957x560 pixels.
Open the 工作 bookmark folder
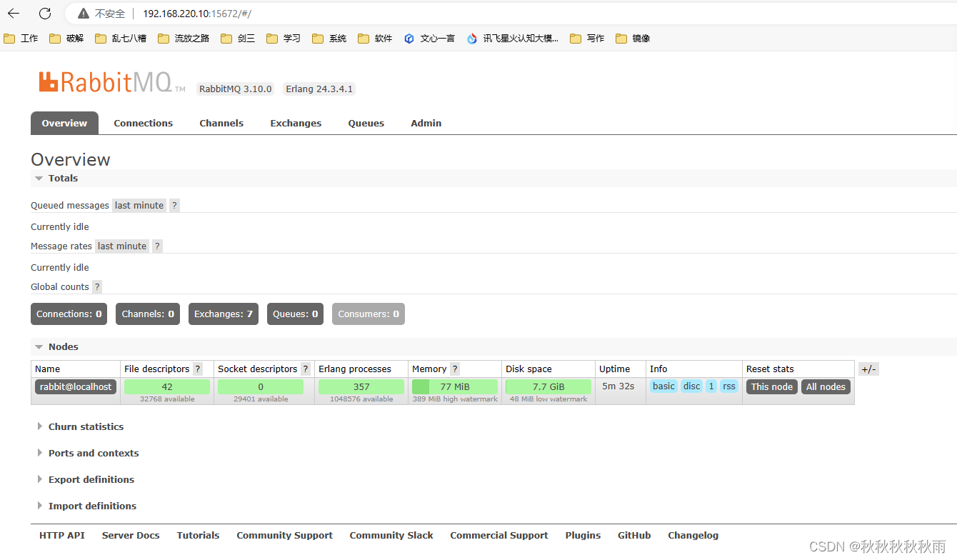[x=21, y=39]
